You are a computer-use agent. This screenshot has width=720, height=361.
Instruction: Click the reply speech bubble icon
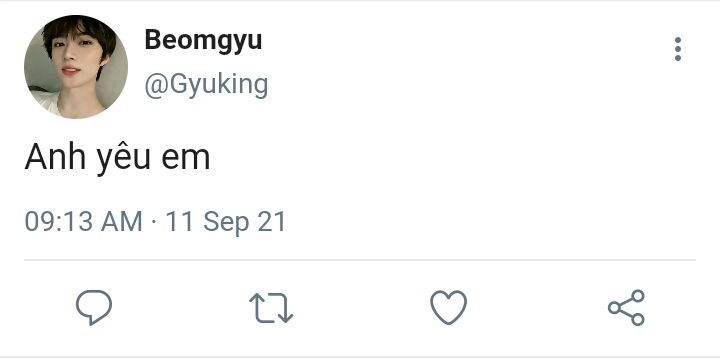(x=94, y=307)
